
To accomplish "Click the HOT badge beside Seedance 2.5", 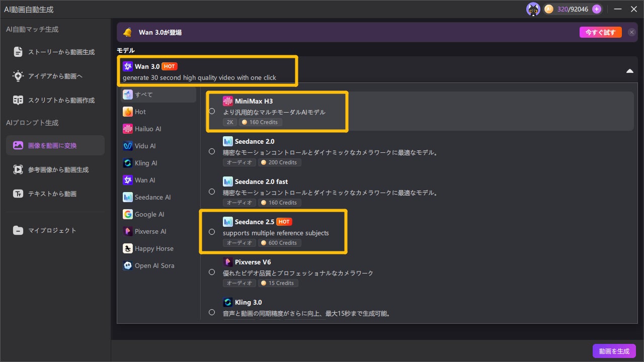I will coord(284,222).
